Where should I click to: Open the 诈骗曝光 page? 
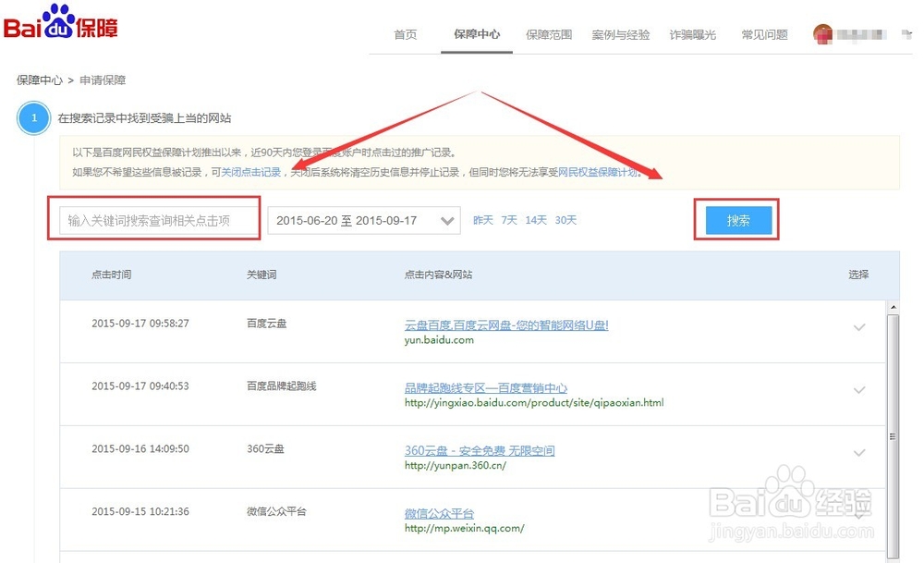pos(693,34)
